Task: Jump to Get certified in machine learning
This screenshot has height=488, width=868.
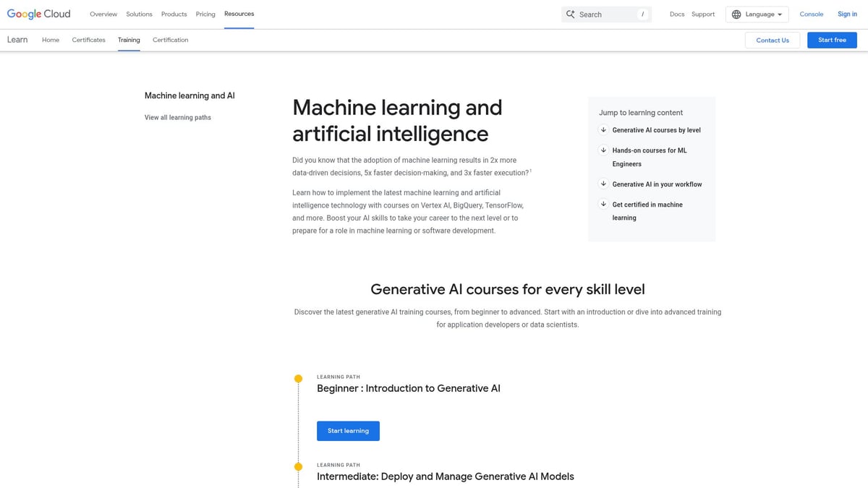Action: click(647, 211)
